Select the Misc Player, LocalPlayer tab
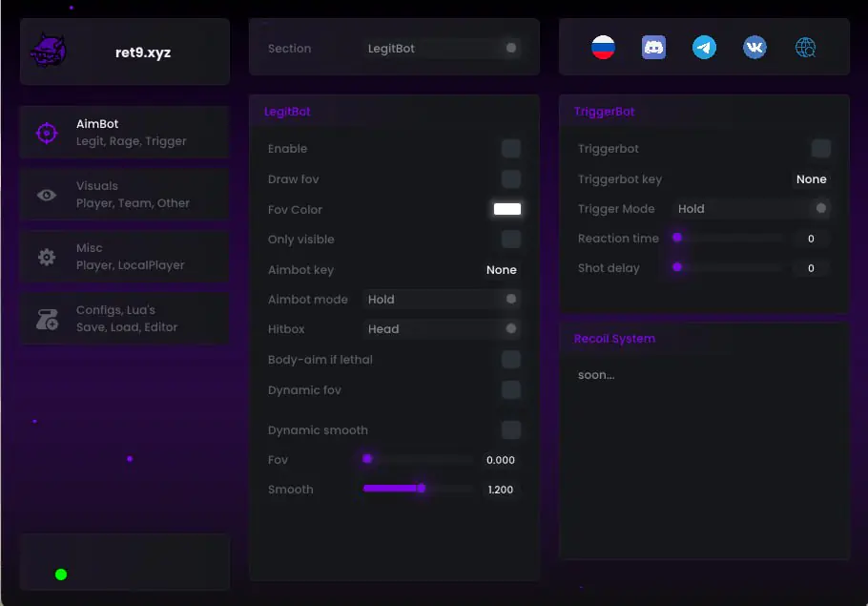The image size is (868, 606). click(x=125, y=257)
